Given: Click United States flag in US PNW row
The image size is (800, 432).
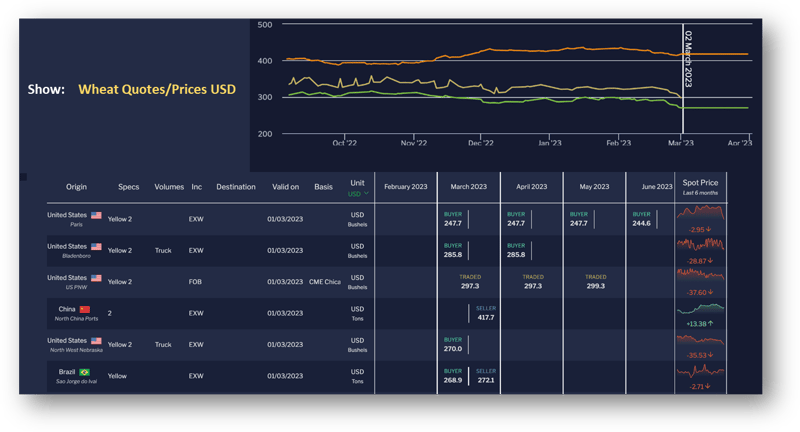Looking at the screenshot, I should [x=96, y=278].
